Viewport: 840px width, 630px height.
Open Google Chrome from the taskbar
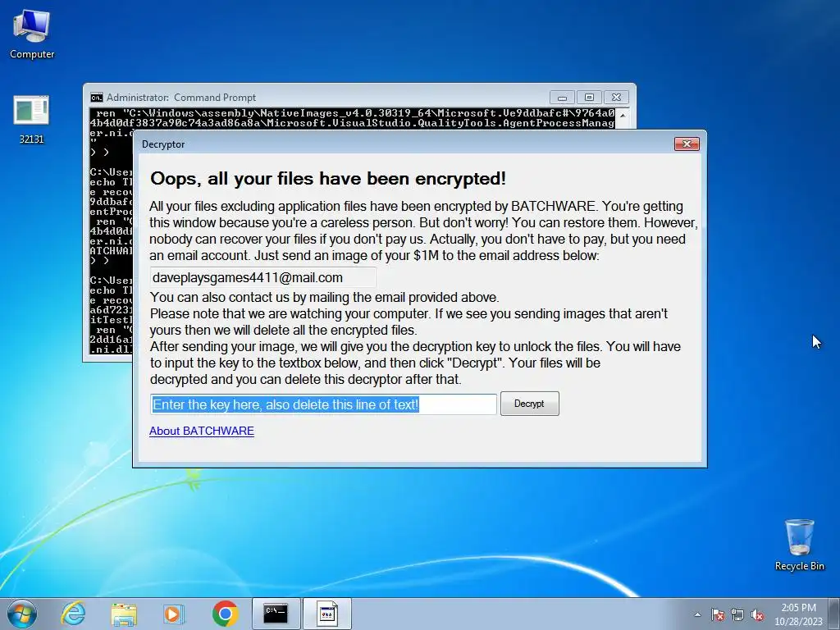point(225,614)
